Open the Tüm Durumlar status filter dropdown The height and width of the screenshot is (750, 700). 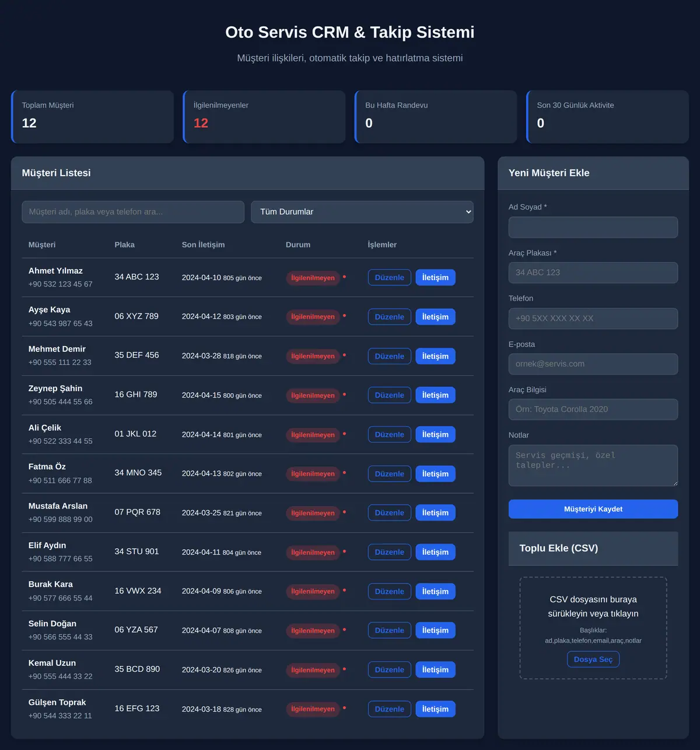click(x=362, y=212)
